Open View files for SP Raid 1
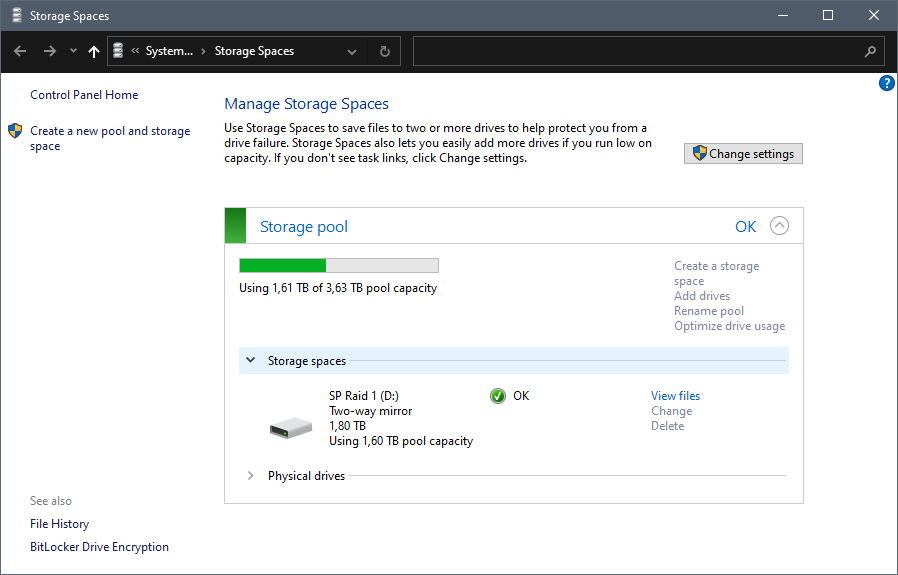 click(675, 396)
